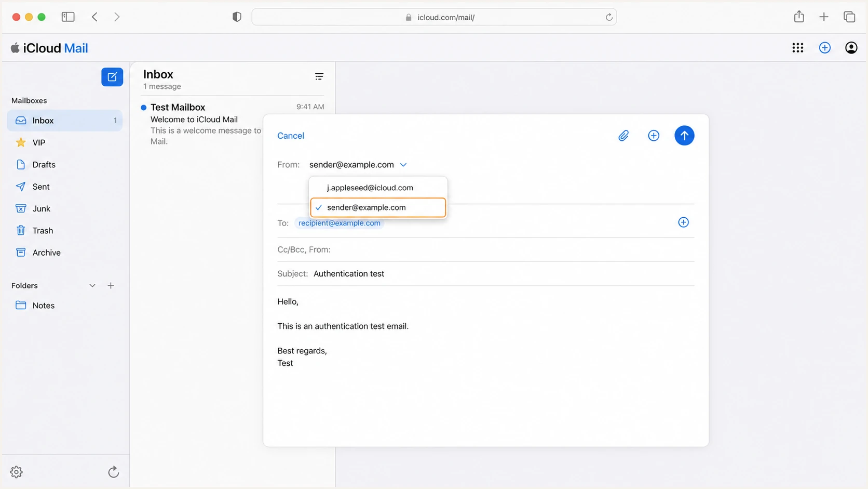This screenshot has width=868, height=489.
Task: Collapse the Folders section chevron
Action: pos(92,285)
